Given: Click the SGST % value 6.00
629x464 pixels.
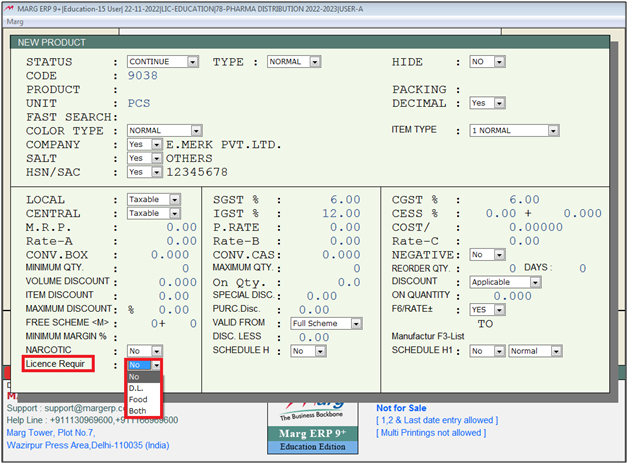Looking at the screenshot, I should click(345, 200).
